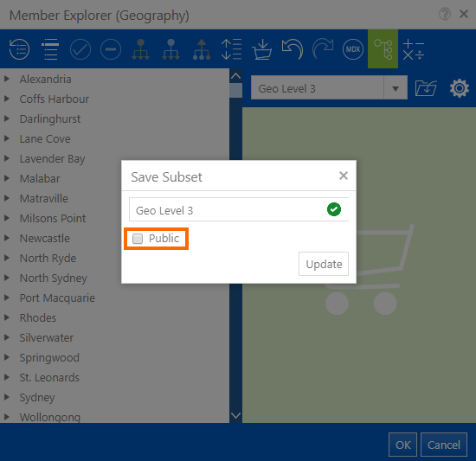Click the list scroll down arrow
Screen dimensions: 476x461
pyautogui.click(x=235, y=415)
